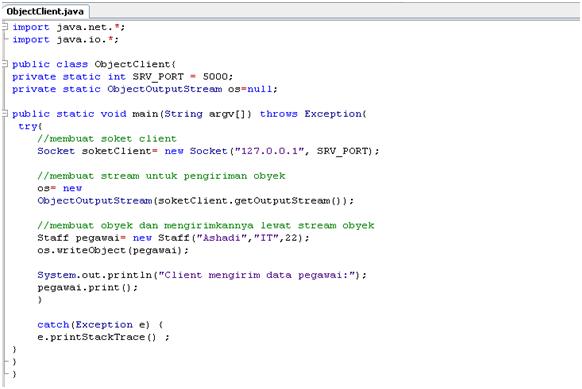Click the 'public static void main' line
582x389 pixels.
tap(189, 114)
